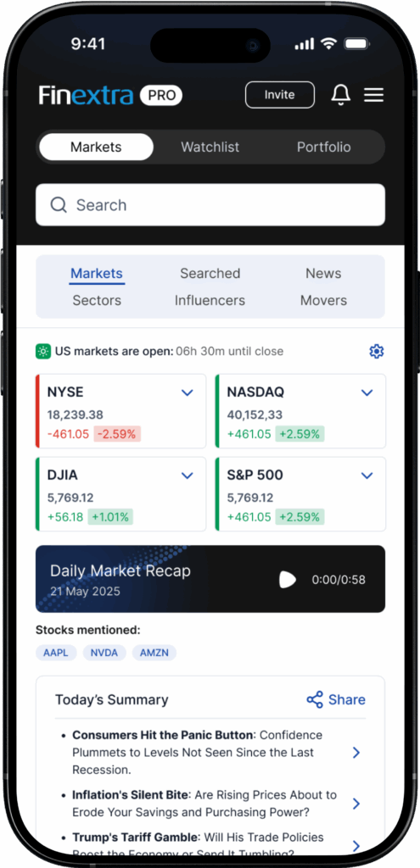Open the notifications bell

(x=341, y=95)
